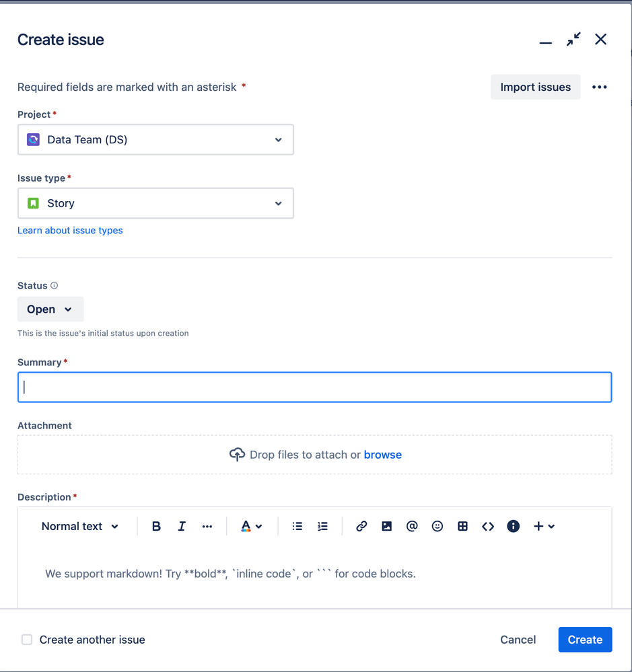Open the emoji picker
Image resolution: width=632 pixels, height=672 pixels.
coord(437,527)
